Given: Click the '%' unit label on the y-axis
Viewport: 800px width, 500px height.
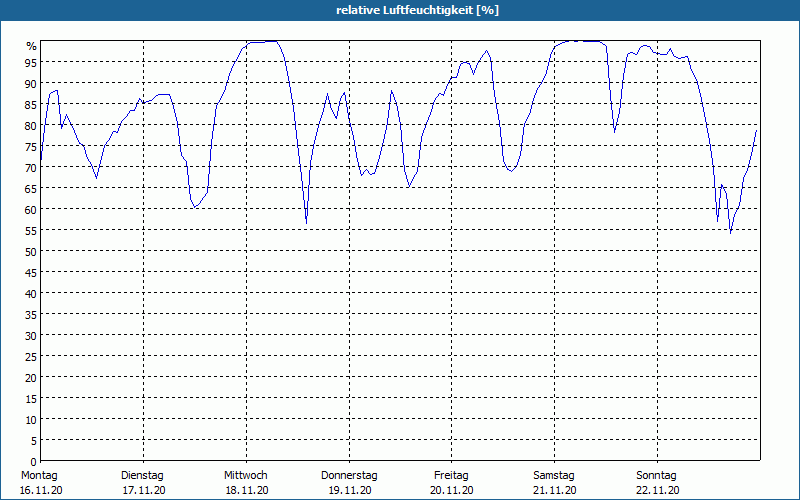Looking at the screenshot, I should click(32, 46).
